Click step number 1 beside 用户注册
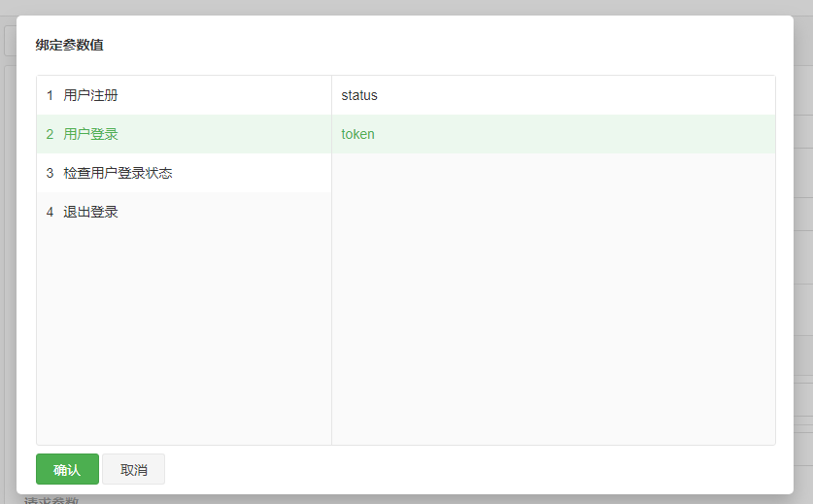The width and height of the screenshot is (813, 504). click(x=50, y=95)
